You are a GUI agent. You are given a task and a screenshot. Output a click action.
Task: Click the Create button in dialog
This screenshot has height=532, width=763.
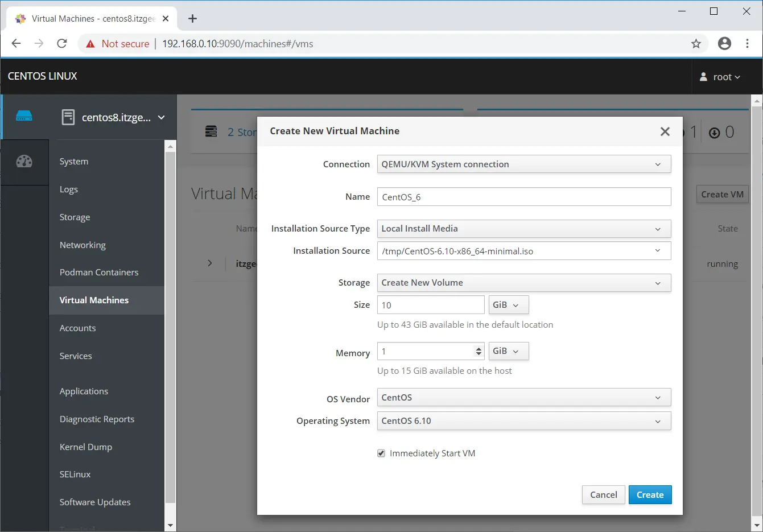click(x=650, y=495)
